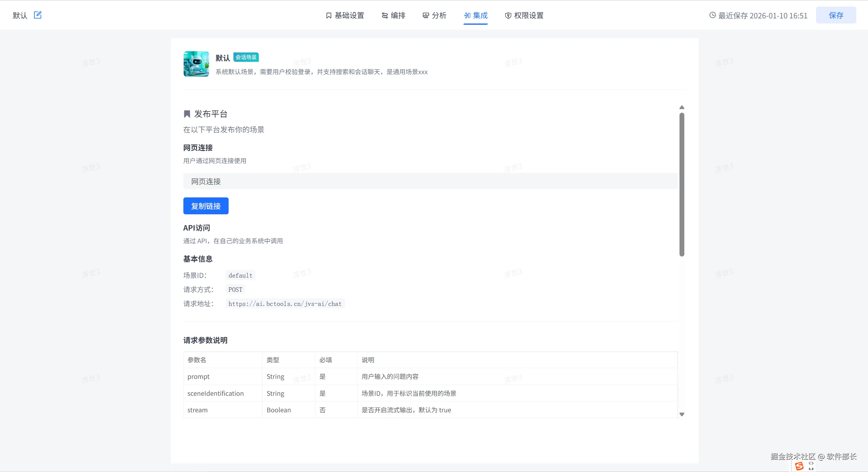Click the clock icon beside 最近保存

coord(712,15)
